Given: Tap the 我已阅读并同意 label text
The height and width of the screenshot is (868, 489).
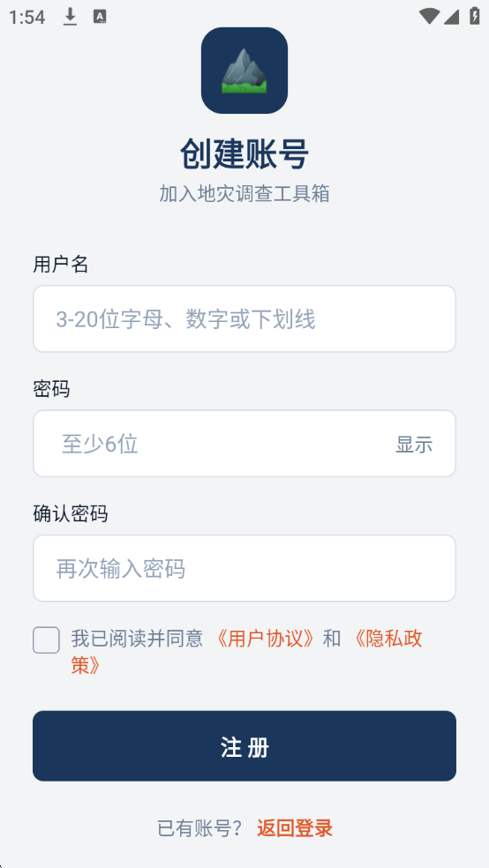Looking at the screenshot, I should pos(138,639).
